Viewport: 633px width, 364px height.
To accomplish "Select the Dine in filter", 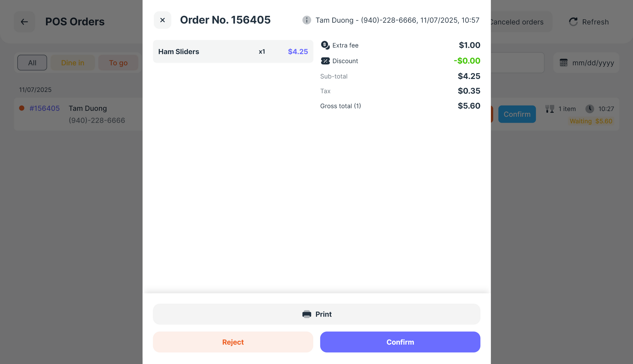I will [73, 63].
